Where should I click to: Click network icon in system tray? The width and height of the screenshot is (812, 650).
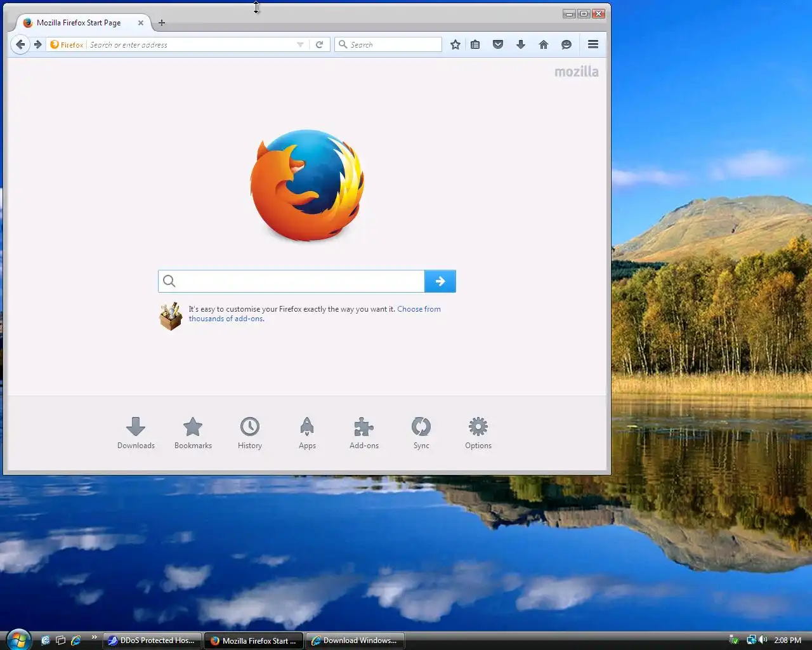[751, 640]
